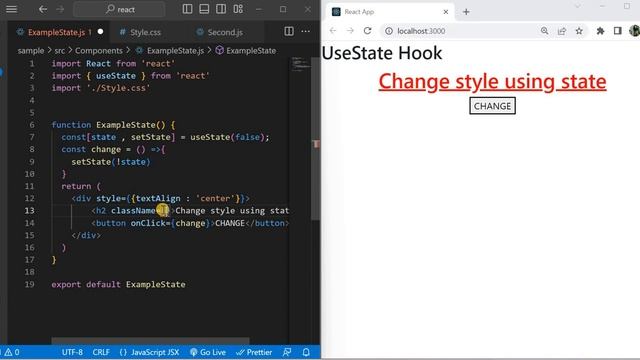
Task: Bookmark this page with the star icon
Action: [x=579, y=31]
